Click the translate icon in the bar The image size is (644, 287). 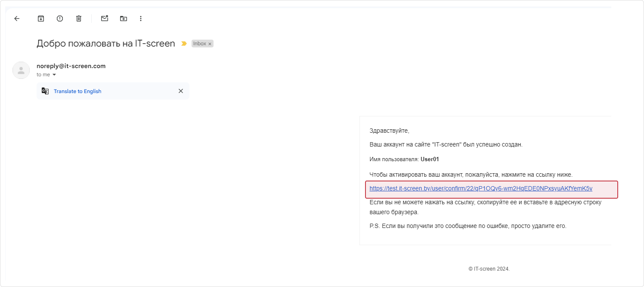pyautogui.click(x=45, y=91)
